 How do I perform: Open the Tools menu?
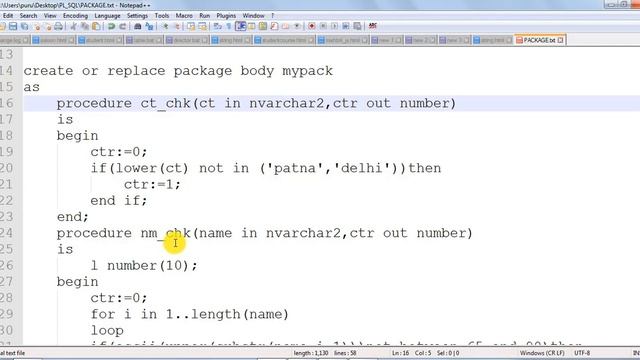[x=162, y=16]
